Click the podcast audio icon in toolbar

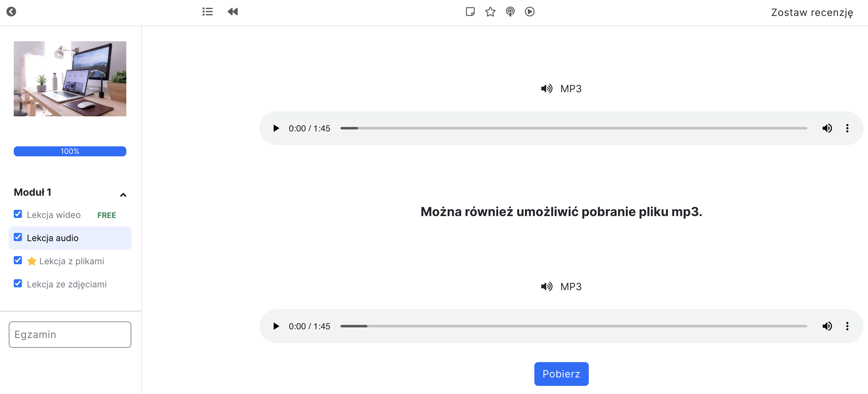point(510,12)
